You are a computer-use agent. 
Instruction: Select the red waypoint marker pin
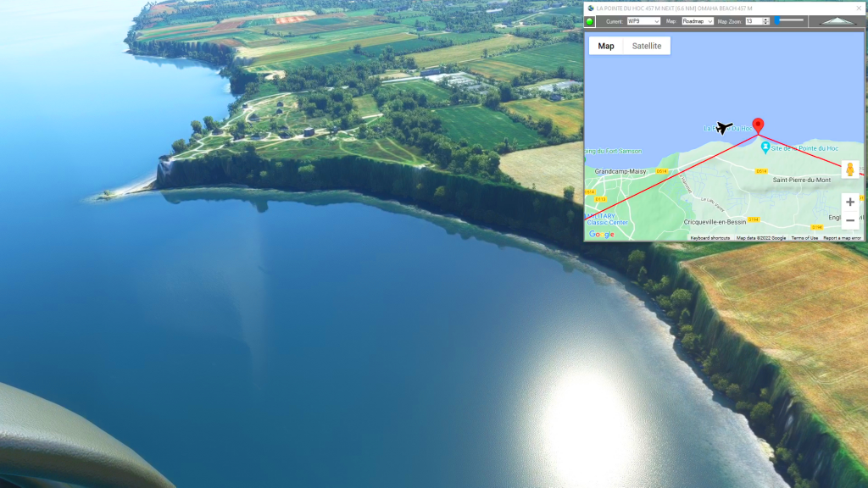[x=758, y=125]
